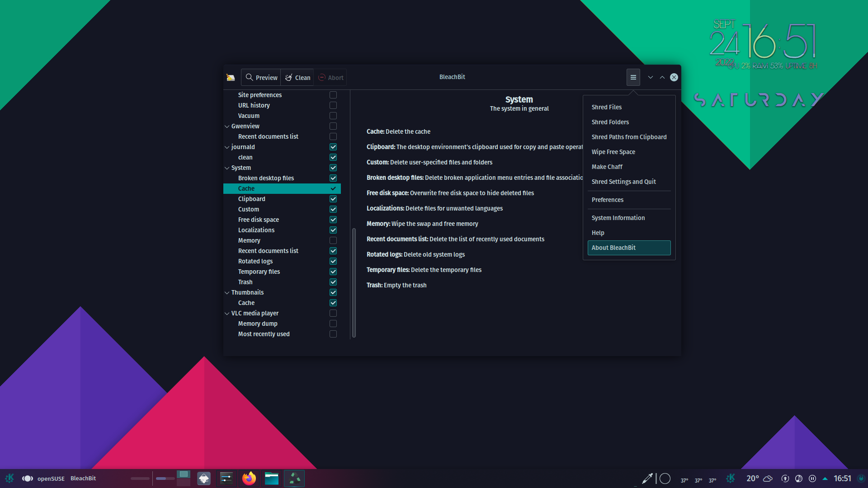
Task: Click the software updates tray icon
Action: (x=785, y=478)
